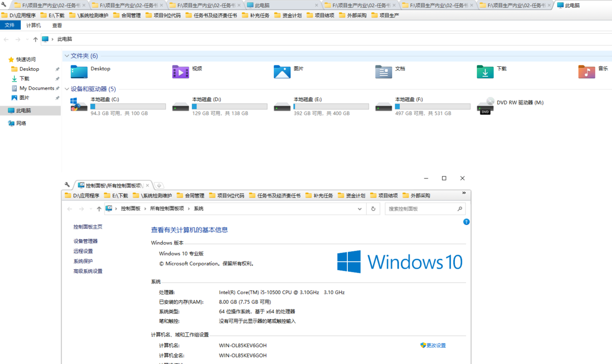Image resolution: width=612 pixels, height=364 pixels.
Task: Select 此电脑 in the navigation pane
Action: 23,111
